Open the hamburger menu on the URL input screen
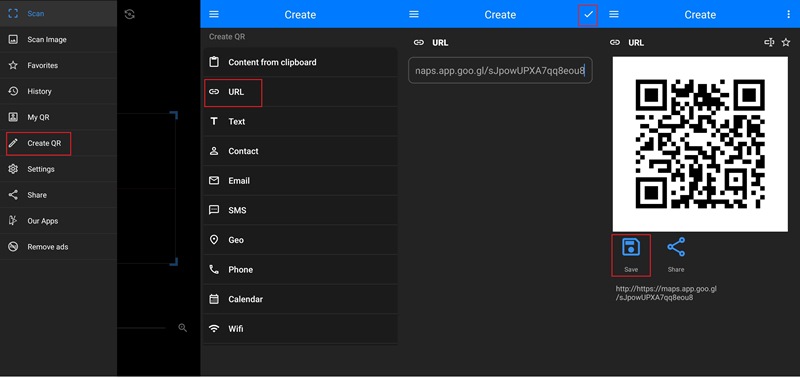The image size is (800, 378). 414,14
